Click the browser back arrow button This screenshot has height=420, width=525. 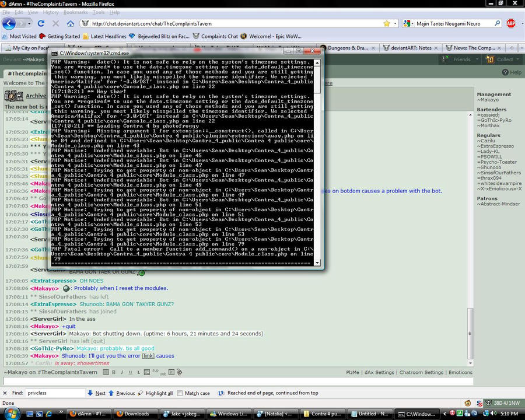9,23
